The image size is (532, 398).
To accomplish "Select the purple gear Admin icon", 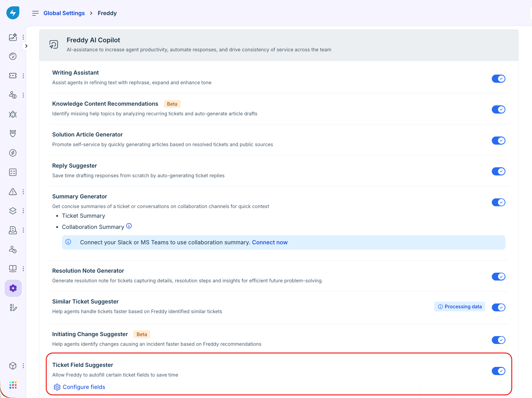I will pyautogui.click(x=13, y=288).
